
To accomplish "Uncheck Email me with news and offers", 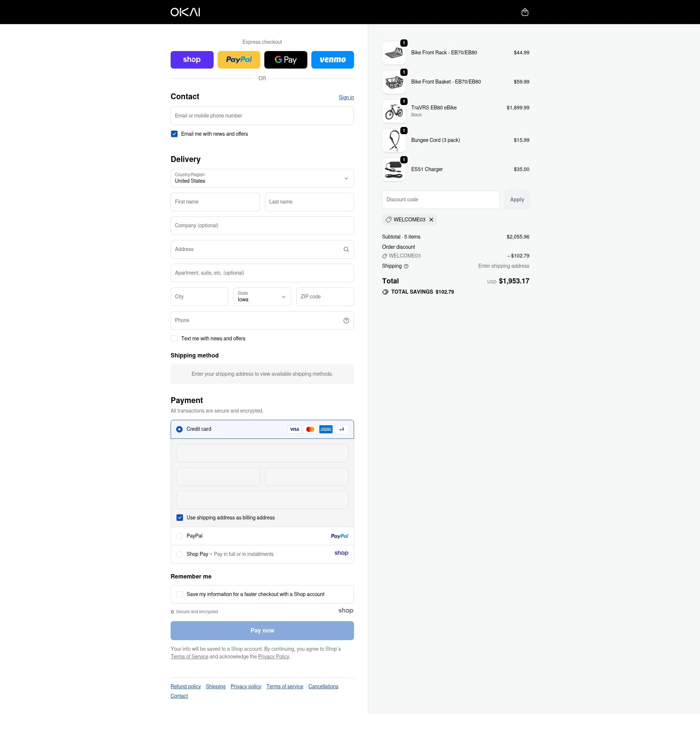I will [x=174, y=133].
